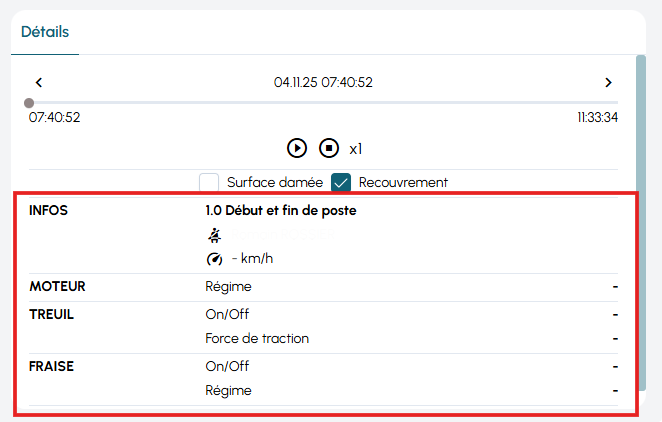Go to the previous record arrow

38,82
